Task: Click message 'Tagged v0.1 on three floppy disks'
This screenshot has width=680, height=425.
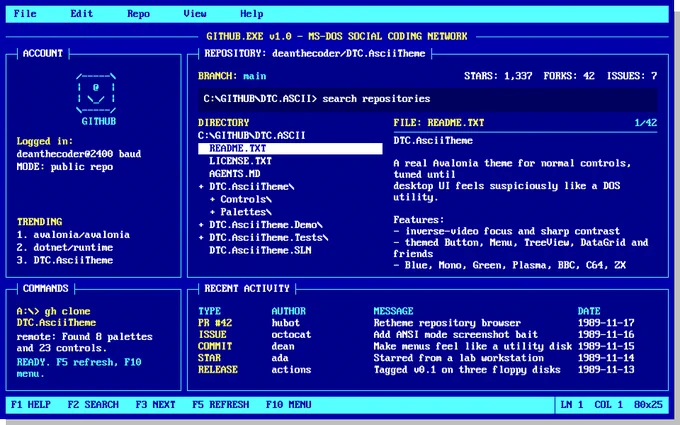Action: pos(467,370)
